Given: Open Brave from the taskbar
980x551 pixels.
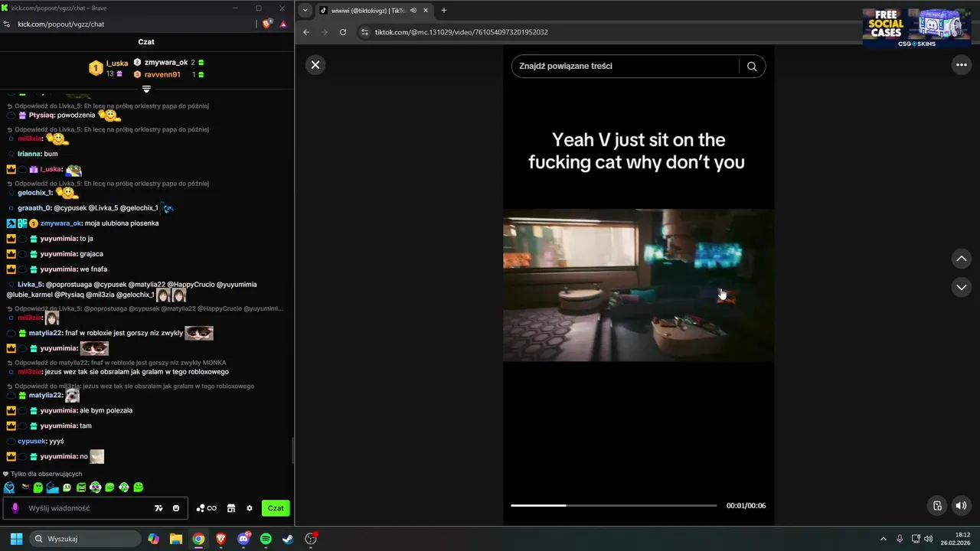Looking at the screenshot, I should tap(220, 539).
